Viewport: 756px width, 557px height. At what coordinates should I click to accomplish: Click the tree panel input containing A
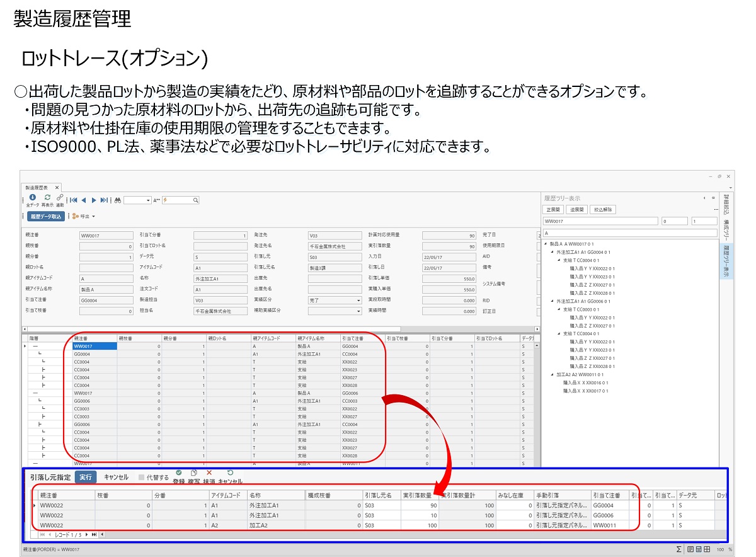click(630, 233)
